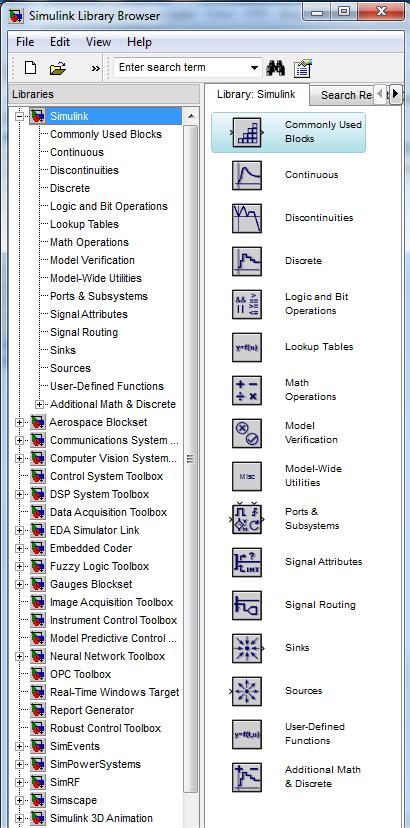Open the Math Operations library icon
Screen dimensions: 410x828
point(247,390)
